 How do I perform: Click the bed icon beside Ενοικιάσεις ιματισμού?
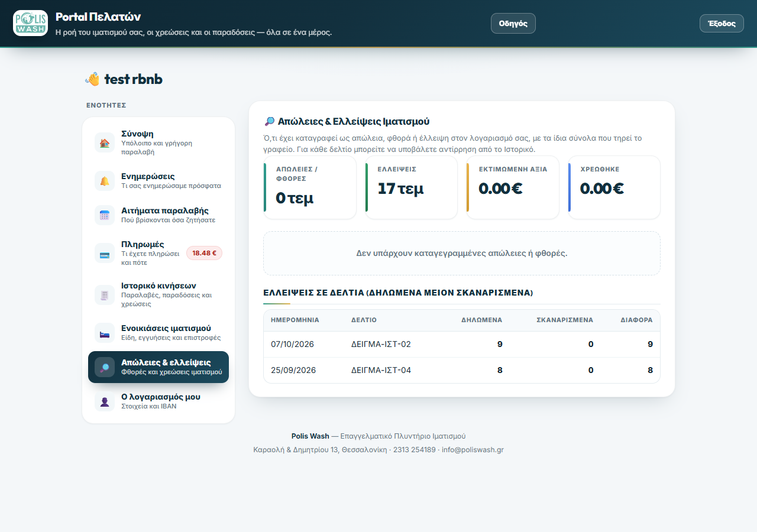point(105,333)
